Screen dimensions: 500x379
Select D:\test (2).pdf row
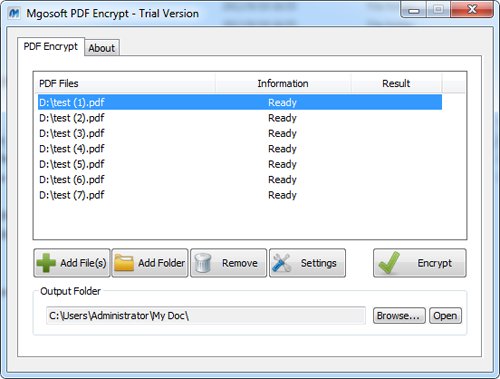(x=240, y=118)
